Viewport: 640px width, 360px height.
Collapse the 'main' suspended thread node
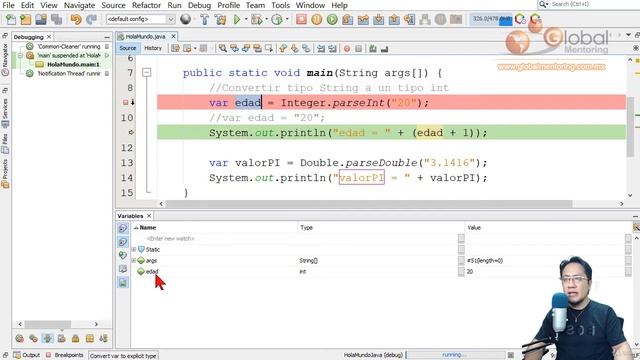coord(20,56)
